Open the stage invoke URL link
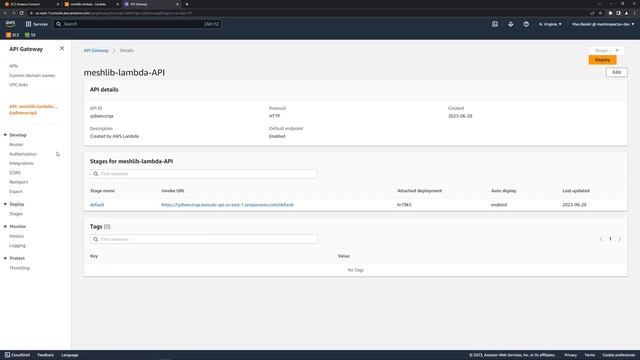Screen dimensions: 640x360 [x=227, y=205]
